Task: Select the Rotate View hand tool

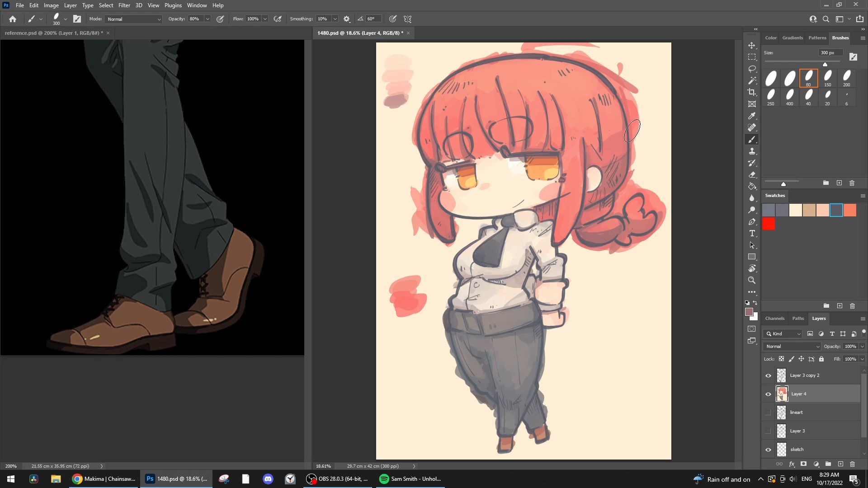Action: (x=752, y=268)
